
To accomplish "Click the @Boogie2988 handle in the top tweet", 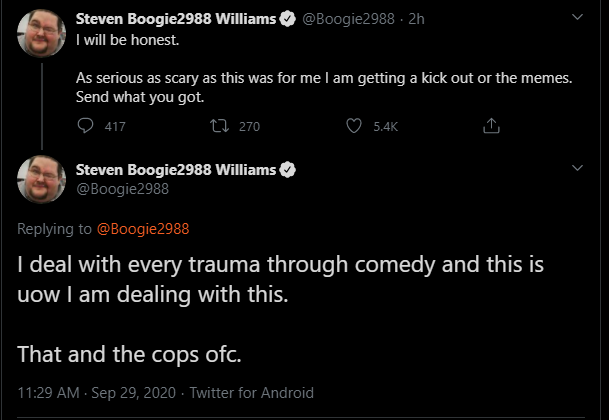I will click(348, 19).
